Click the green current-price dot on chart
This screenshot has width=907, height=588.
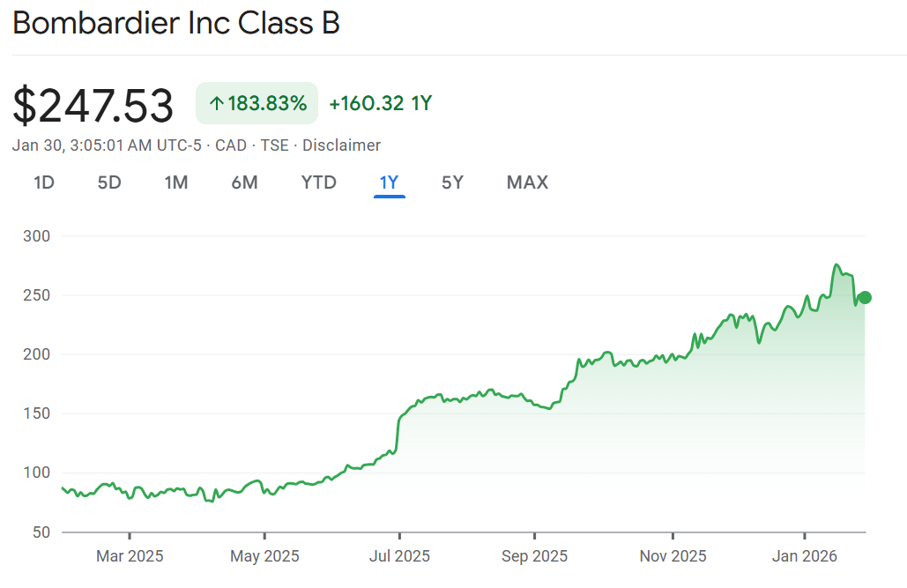point(865,297)
